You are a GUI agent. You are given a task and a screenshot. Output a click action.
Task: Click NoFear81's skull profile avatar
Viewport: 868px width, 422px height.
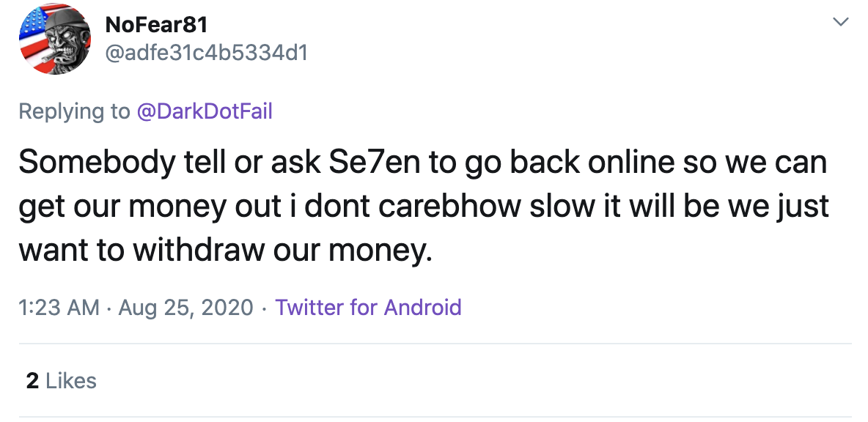pyautogui.click(x=54, y=39)
